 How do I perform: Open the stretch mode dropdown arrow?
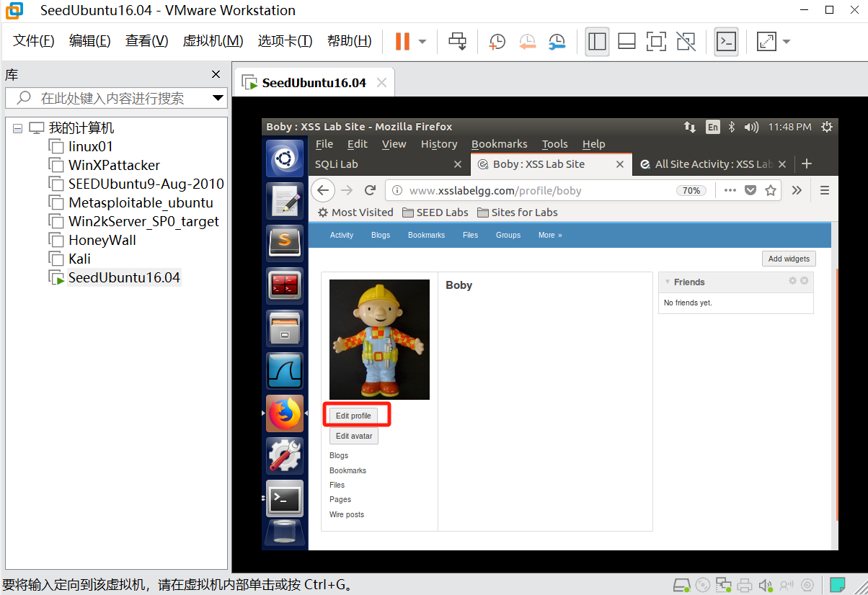[x=786, y=41]
